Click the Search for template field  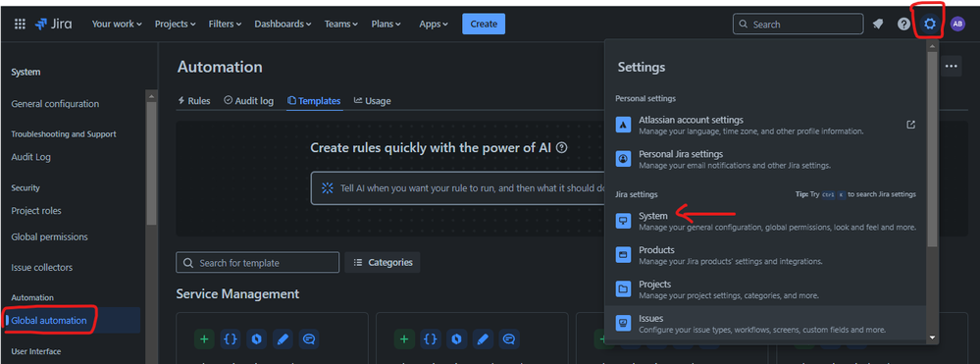(x=257, y=263)
